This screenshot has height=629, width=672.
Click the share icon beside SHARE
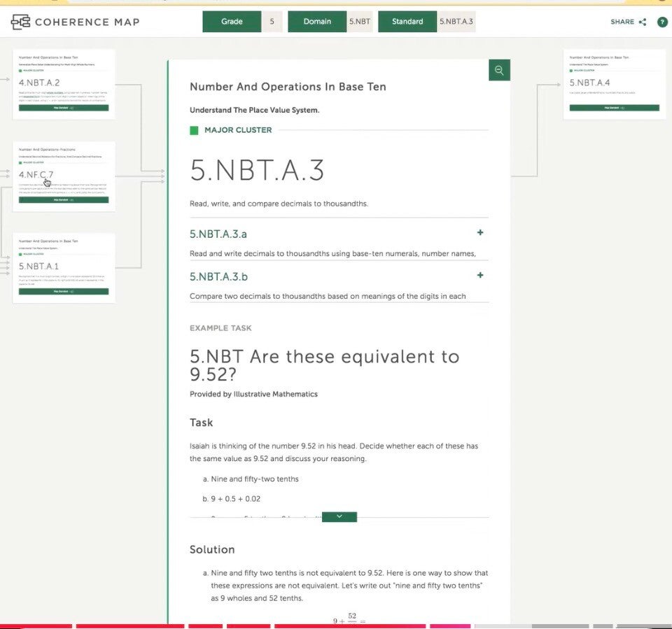pyautogui.click(x=643, y=22)
